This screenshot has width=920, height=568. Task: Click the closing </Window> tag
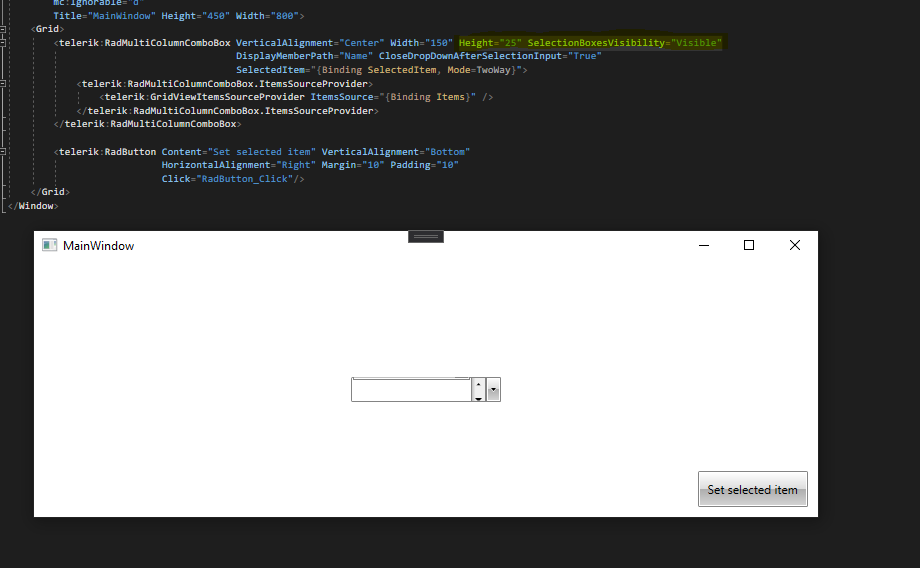point(33,206)
